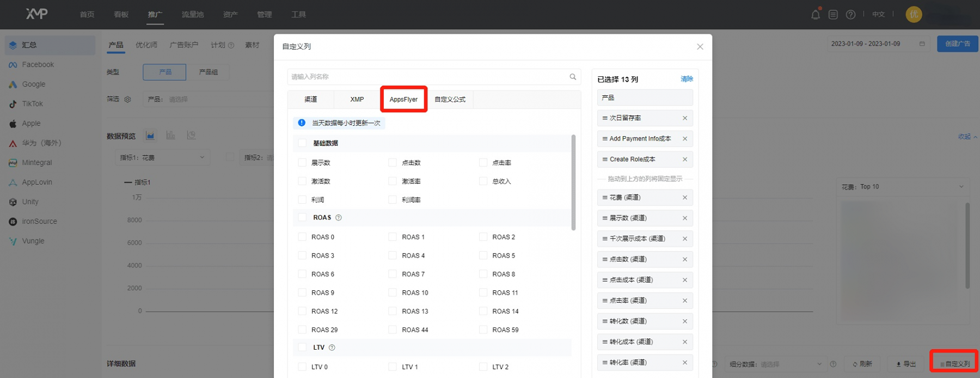Check the 利润率 checkbox
This screenshot has width=980, height=378.
pyautogui.click(x=393, y=200)
